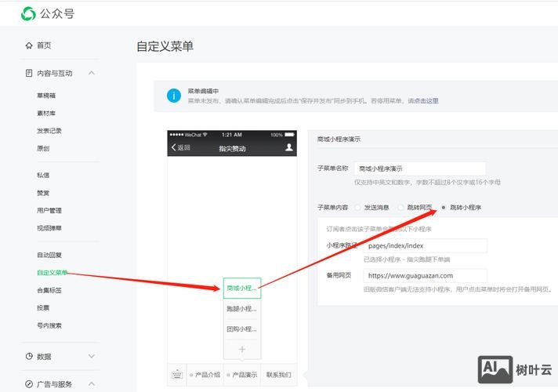Collapse the 内容与互动 sidebar section
This screenshot has width=558, height=392.
[92, 73]
